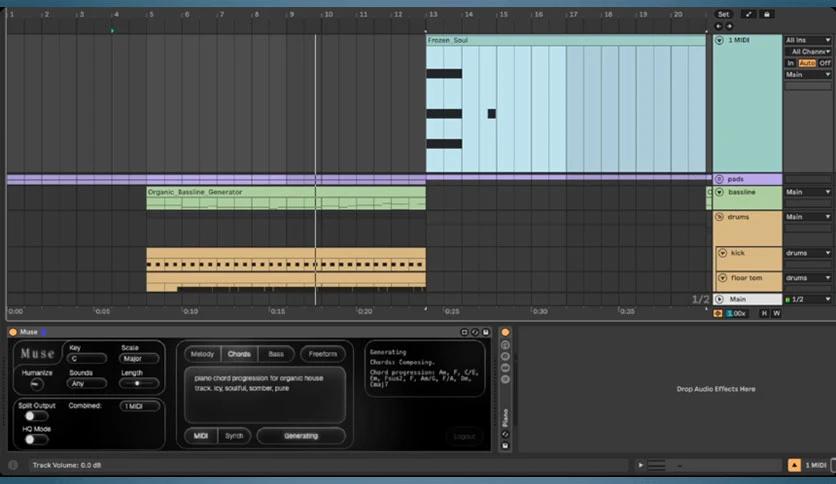Switch to the Chords tab
The height and width of the screenshot is (484, 836).
239,354
